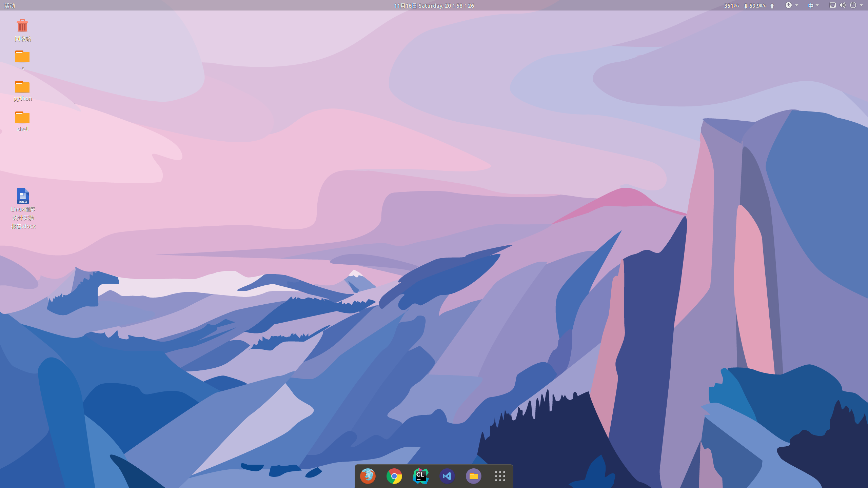This screenshot has height=488, width=868.
Task: Click 活动 in the top-left corner
Action: coord(9,5)
